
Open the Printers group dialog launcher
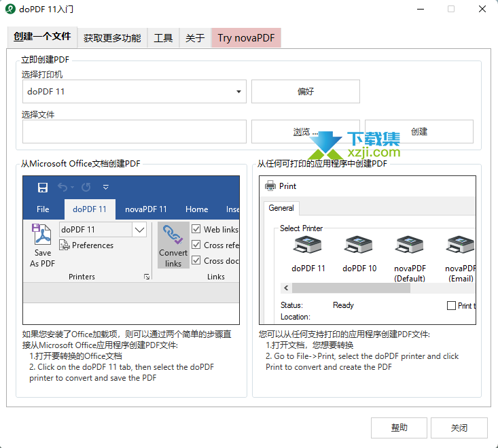click(147, 277)
